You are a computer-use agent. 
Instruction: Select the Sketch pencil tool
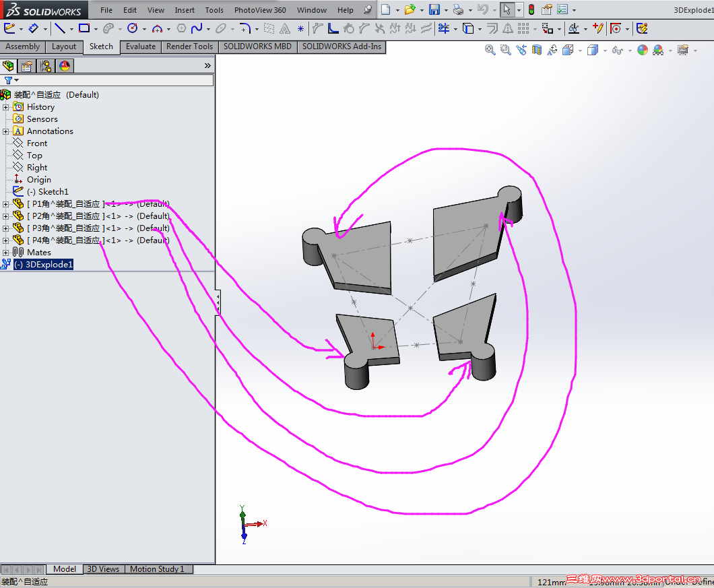click(x=9, y=29)
